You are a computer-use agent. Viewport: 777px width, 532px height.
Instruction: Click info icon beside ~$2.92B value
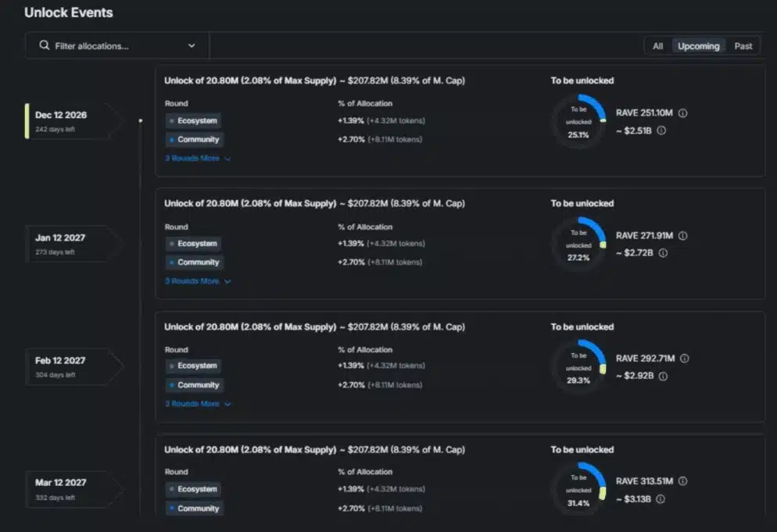663,376
